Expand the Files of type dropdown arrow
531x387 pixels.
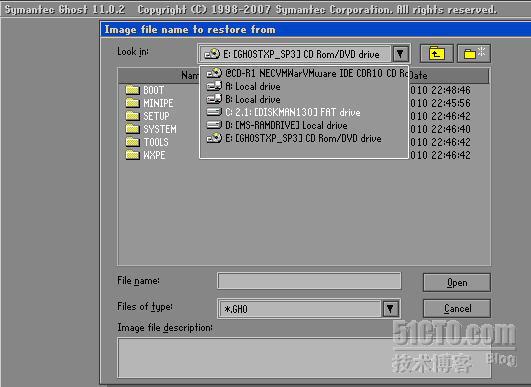coord(390,308)
